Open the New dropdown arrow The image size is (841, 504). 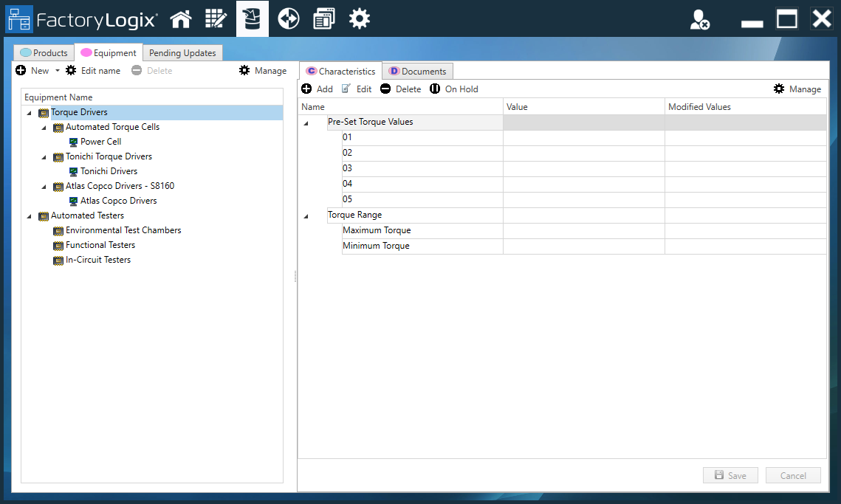tap(58, 71)
